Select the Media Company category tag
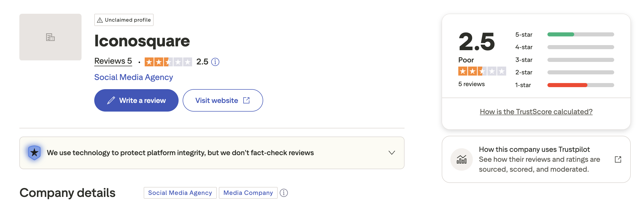 248,193
